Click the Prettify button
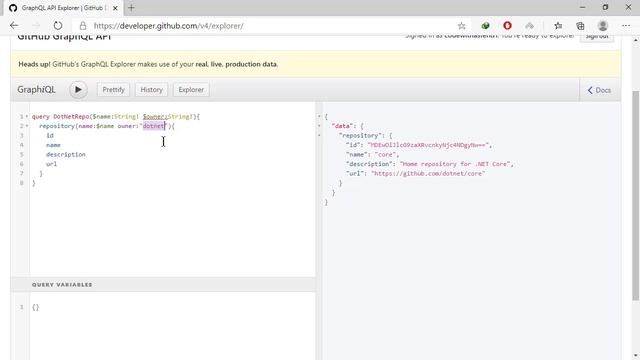This screenshot has width=640, height=360. pos(113,90)
